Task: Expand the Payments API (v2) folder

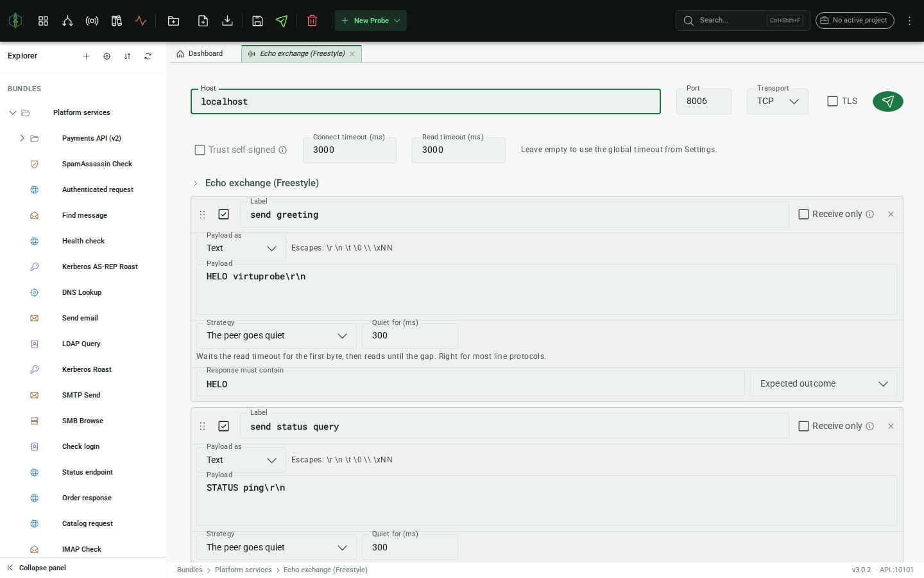Action: click(22, 138)
